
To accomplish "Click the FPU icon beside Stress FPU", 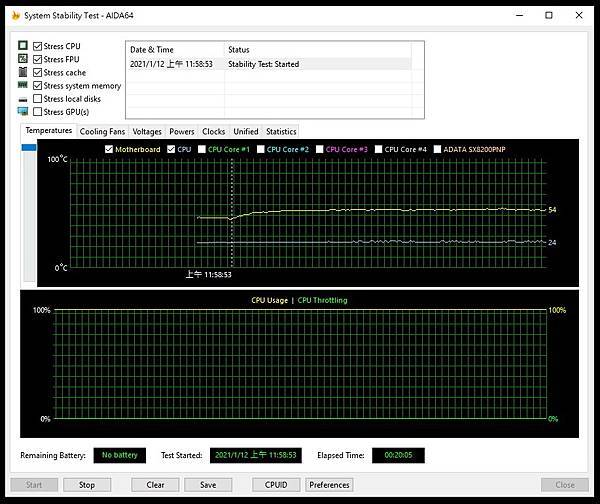I will pos(23,59).
